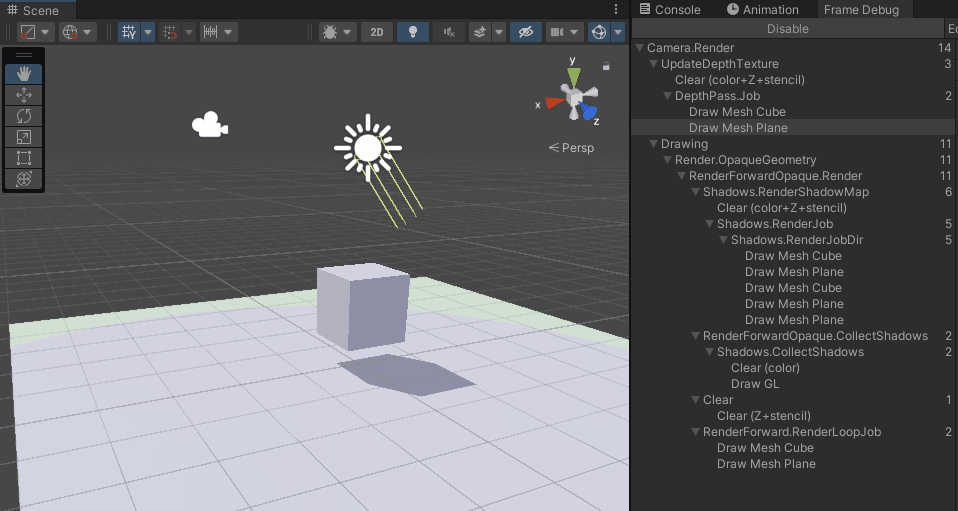Toggle scene effects layers button
The height and width of the screenshot is (511, 958).
coord(480,32)
